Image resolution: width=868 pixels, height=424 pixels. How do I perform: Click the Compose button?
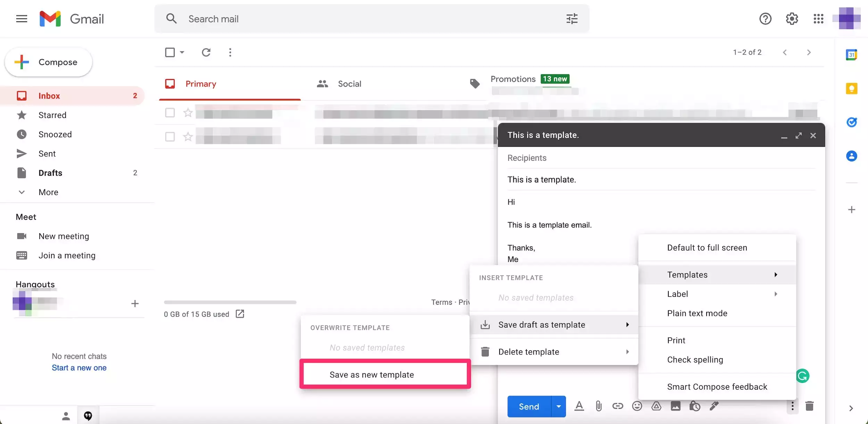pyautogui.click(x=49, y=62)
